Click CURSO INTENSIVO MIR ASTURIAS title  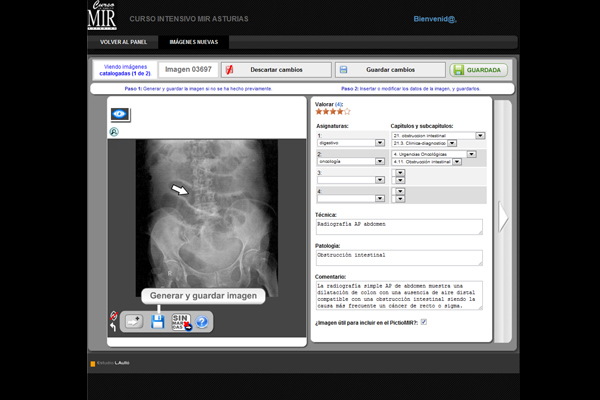pos(189,19)
